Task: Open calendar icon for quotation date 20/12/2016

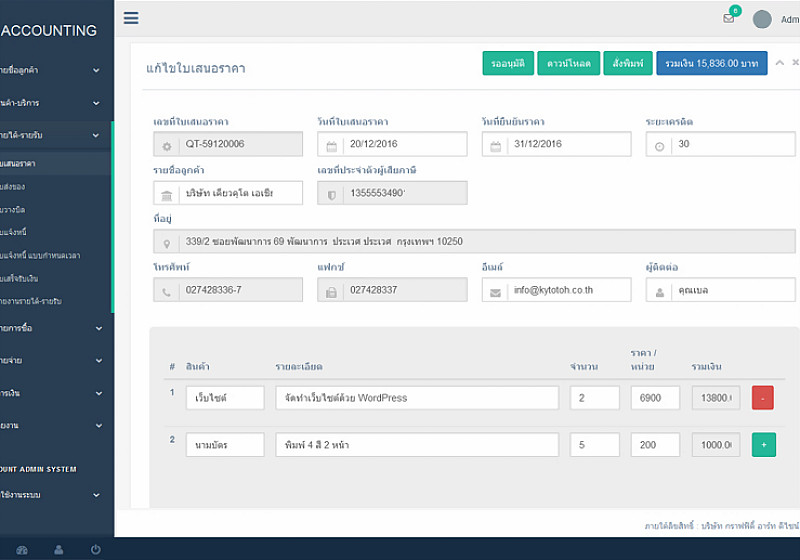Action: point(331,145)
